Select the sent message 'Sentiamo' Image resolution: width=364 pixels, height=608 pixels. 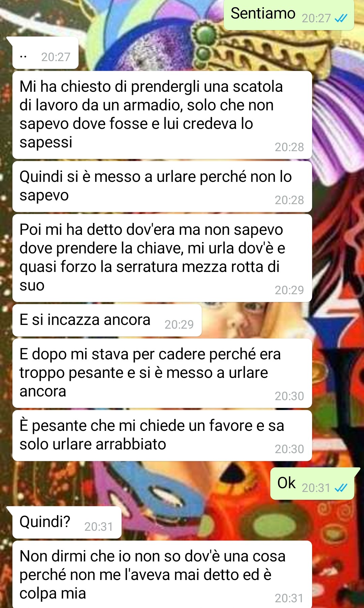pyautogui.click(x=289, y=15)
